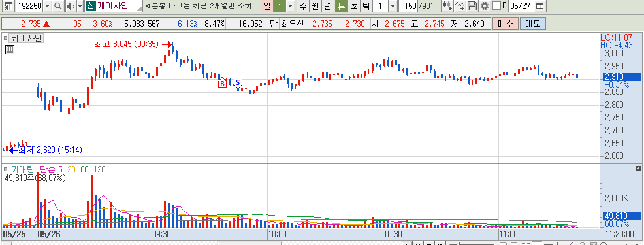Screen dimensions: 644x245
Task: Open chart settings via the gear icon
Action: tap(485, 6)
